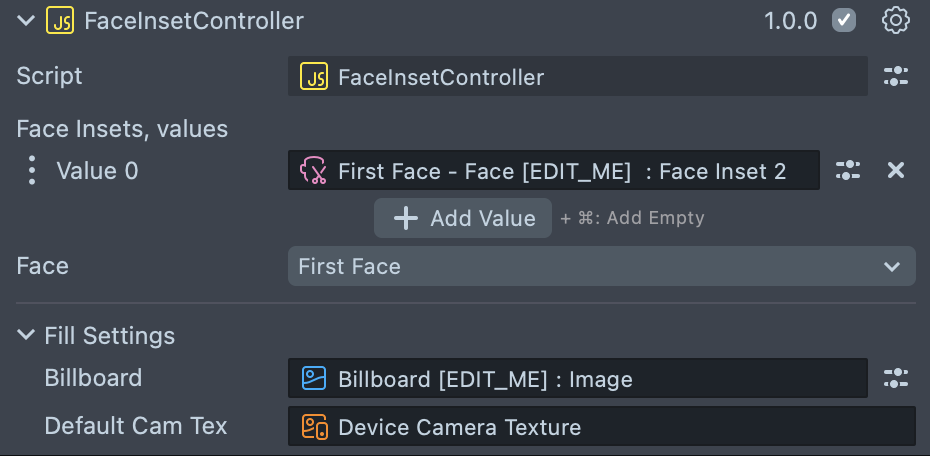Viewport: 930px width, 456px height.
Task: Open the Face dropdown showing First Face
Action: coord(601,266)
